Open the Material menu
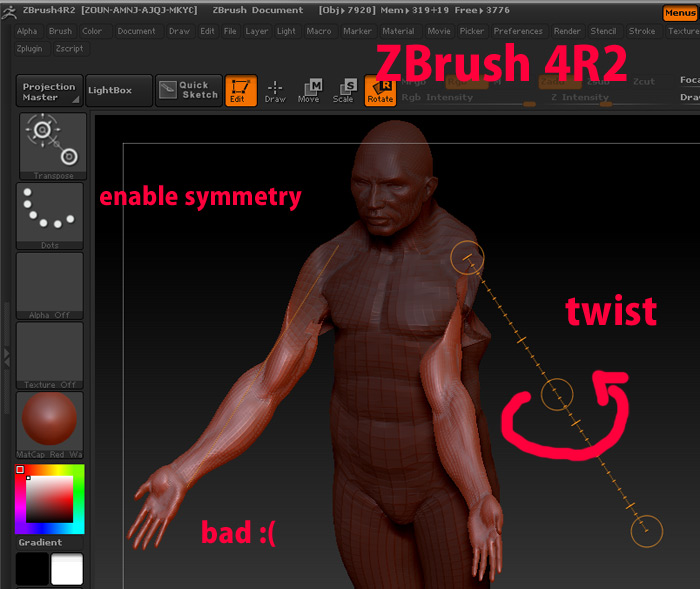The width and height of the screenshot is (700, 589). pyautogui.click(x=398, y=31)
